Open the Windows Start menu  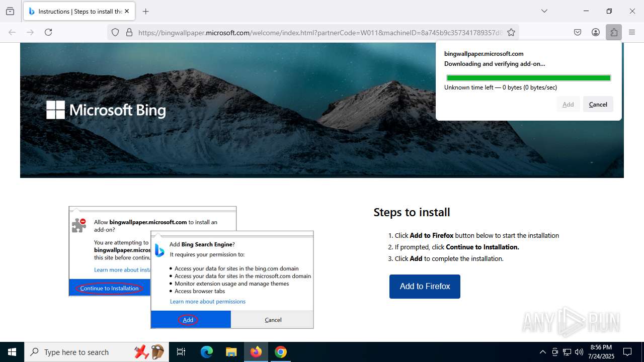12,352
